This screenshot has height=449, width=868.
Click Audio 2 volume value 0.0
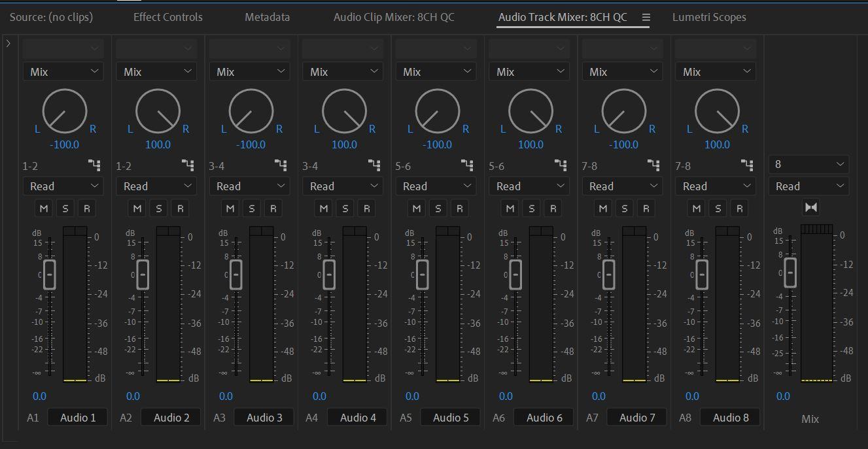click(133, 396)
